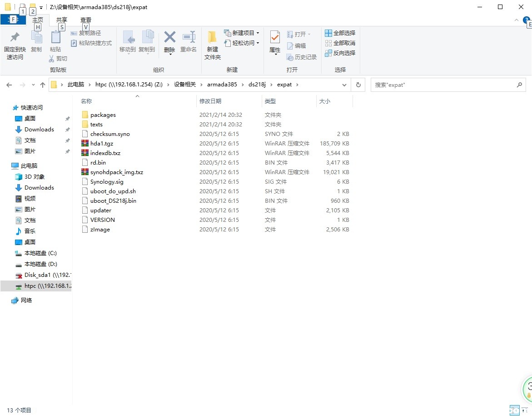
Task: Click the red 删除 delete icon
Action: [x=169, y=42]
